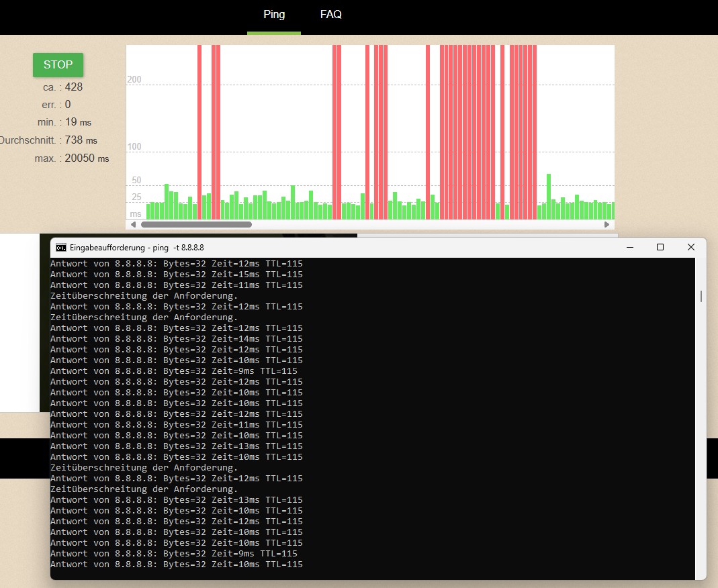Click the Durchschnitt value 738 ms
This screenshot has height=588, width=718.
click(x=81, y=140)
